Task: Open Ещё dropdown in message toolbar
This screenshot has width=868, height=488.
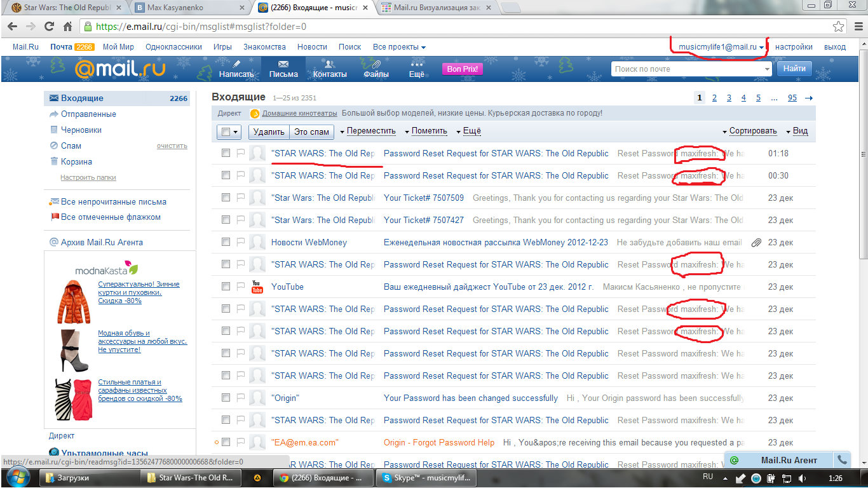Action: [468, 132]
